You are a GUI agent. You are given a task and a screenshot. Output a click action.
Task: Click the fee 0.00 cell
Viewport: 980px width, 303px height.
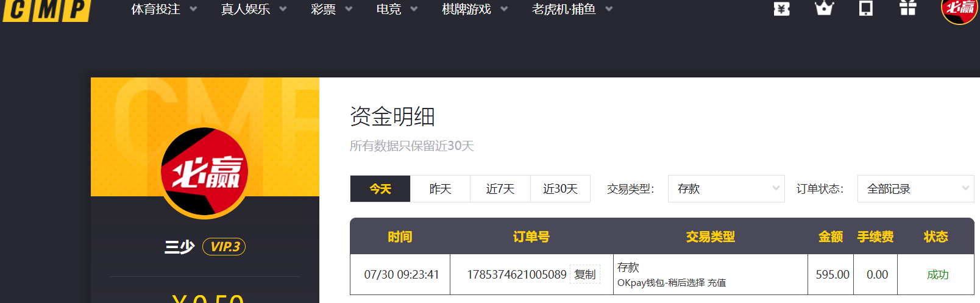877,274
